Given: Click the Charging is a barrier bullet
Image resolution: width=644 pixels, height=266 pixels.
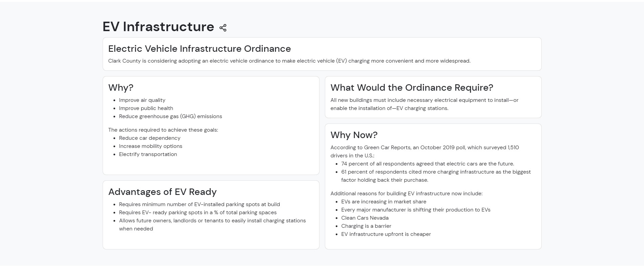Looking at the screenshot, I should pyautogui.click(x=366, y=226).
